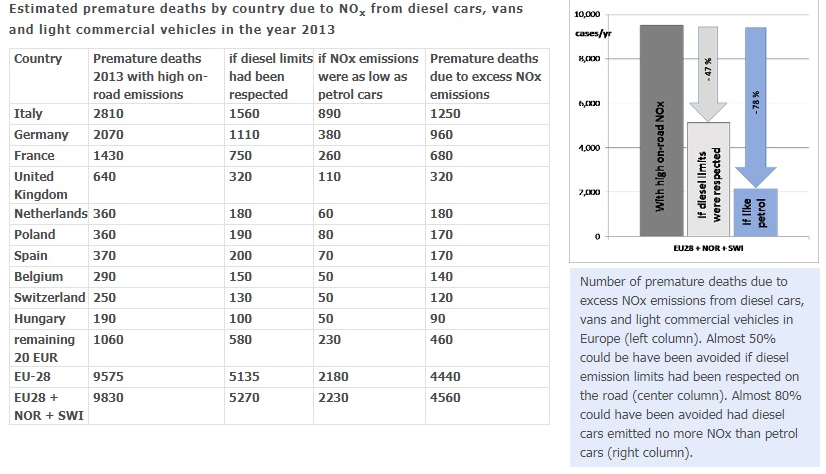Screen dimensions: 826x474
Task: Select the Hungary row label
Action: click(40, 319)
